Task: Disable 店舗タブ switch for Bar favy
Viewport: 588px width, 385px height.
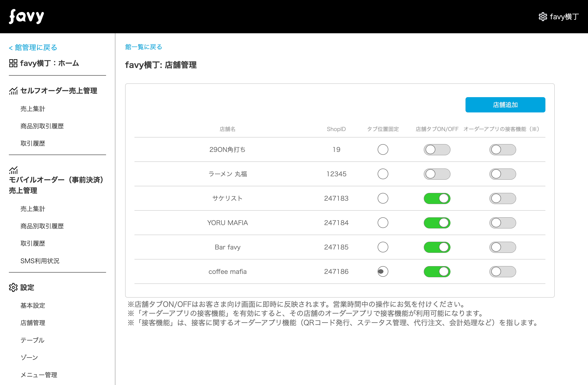Action: click(437, 247)
